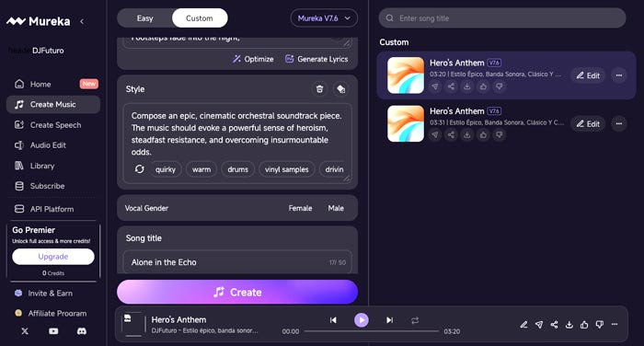Share the 03:31 Hero's Anthem song
This screenshot has height=346, width=644.
pos(451,134)
